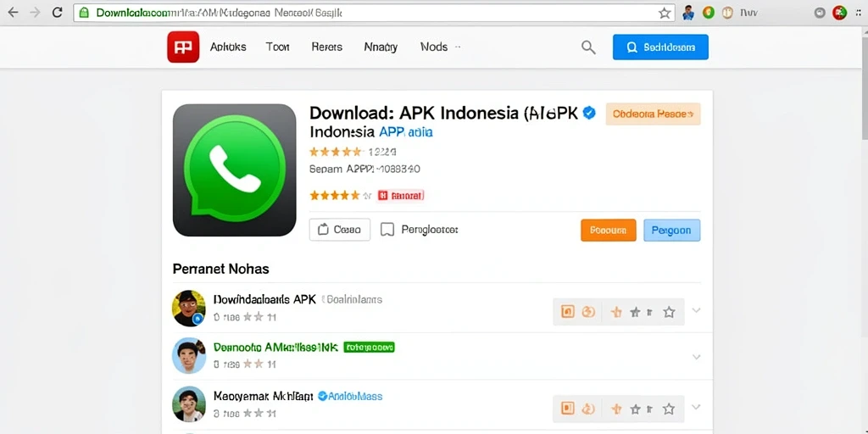Bookmark page with star icon in address bar

pyautogui.click(x=665, y=13)
